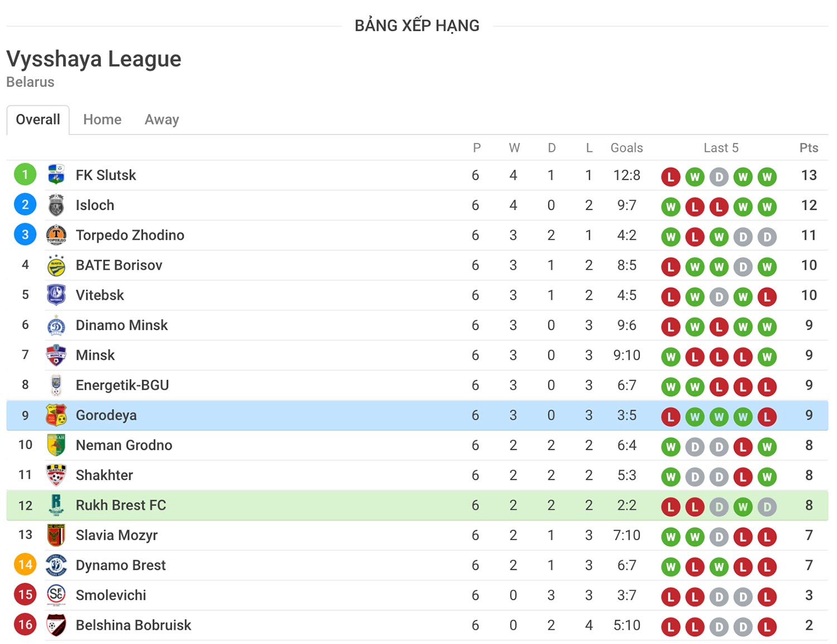Open the Vitebsk team name link
The height and width of the screenshot is (644, 837).
[x=100, y=295]
